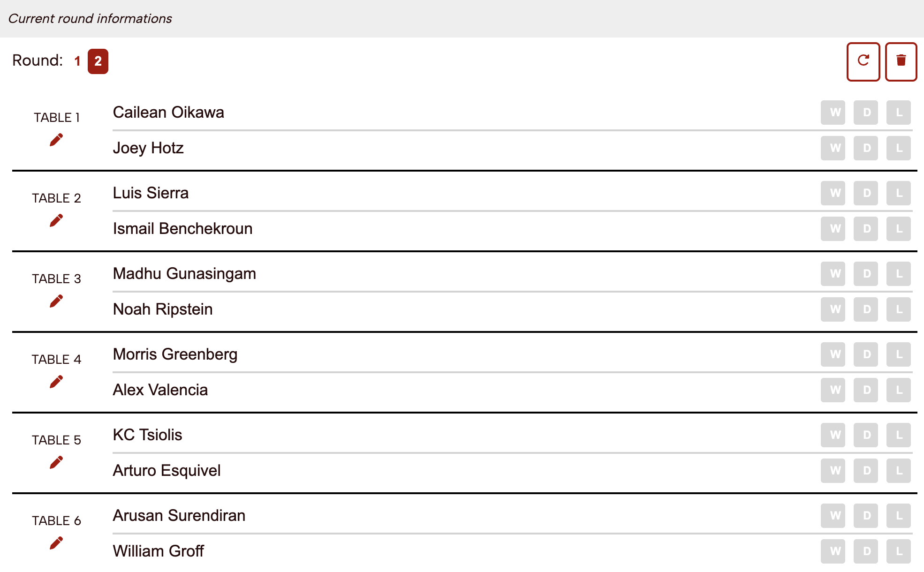
Task: Click Table 3 edit pencil
Action: coord(56,301)
